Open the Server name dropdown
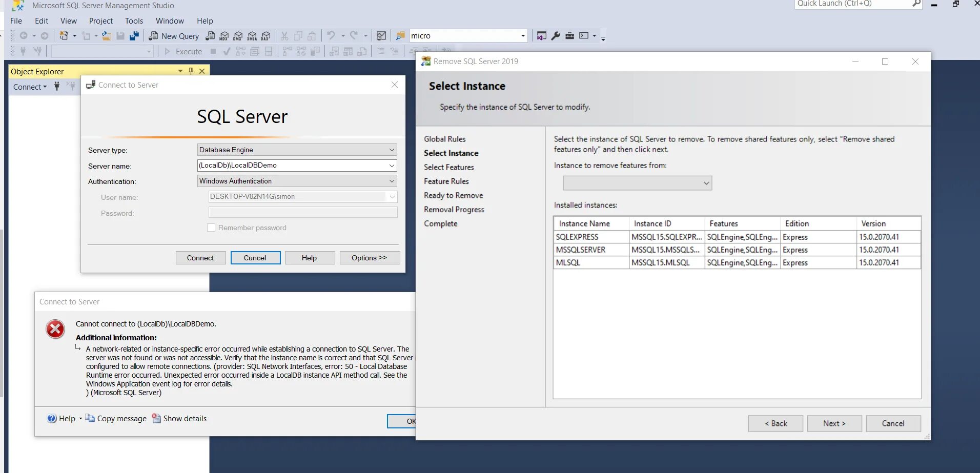Viewport: 980px width, 473px height. click(392, 166)
